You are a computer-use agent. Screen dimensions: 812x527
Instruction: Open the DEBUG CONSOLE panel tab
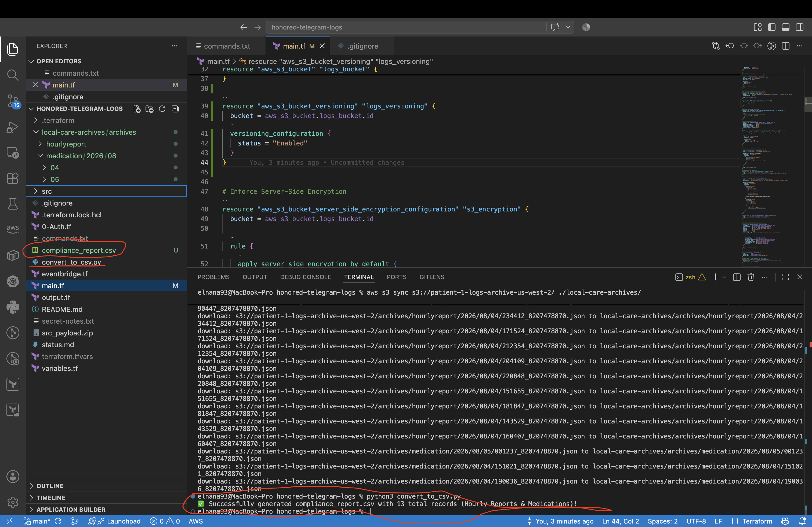305,277
